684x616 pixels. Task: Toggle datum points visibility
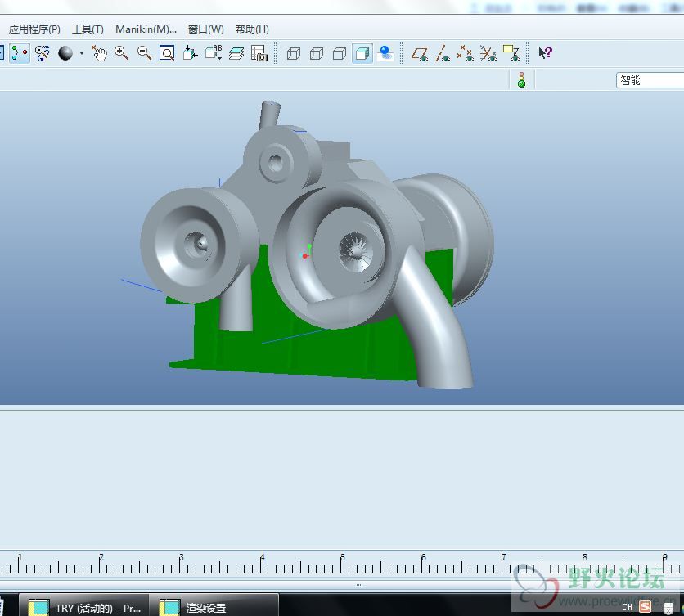465,53
